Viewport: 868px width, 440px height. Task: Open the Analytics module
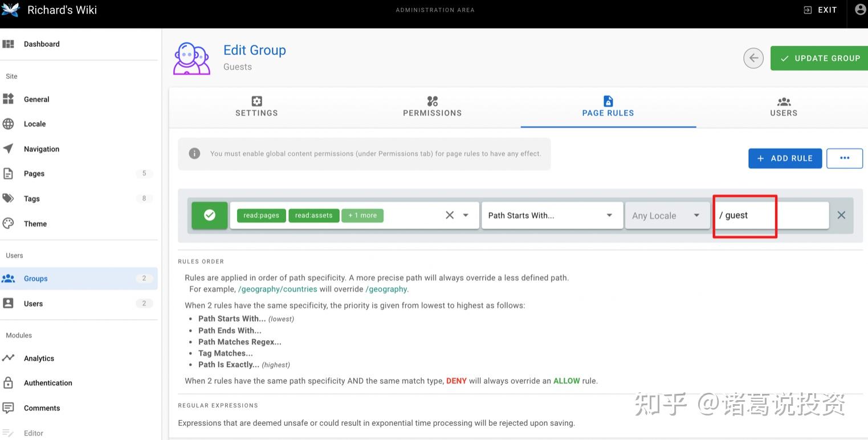coord(39,358)
